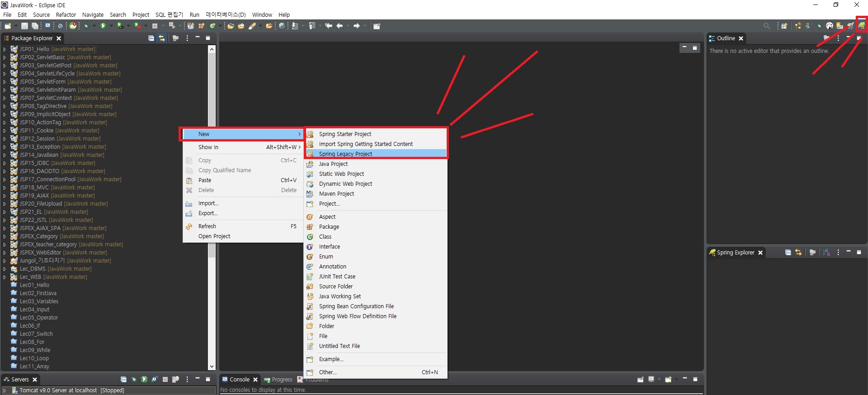
Task: Select the Lec01_Hello project
Action: pyautogui.click(x=34, y=285)
